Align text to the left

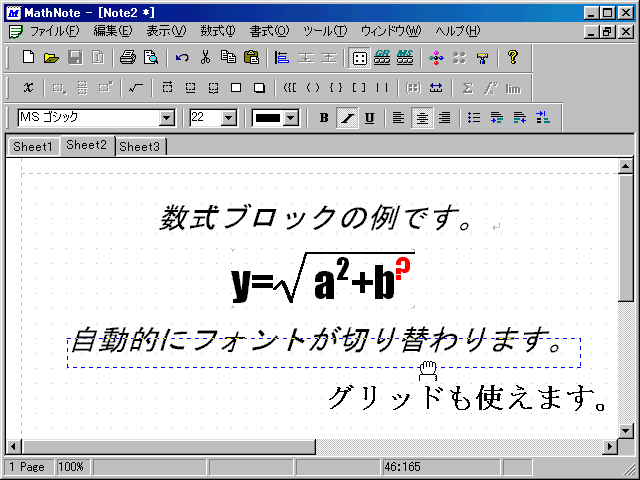398,118
